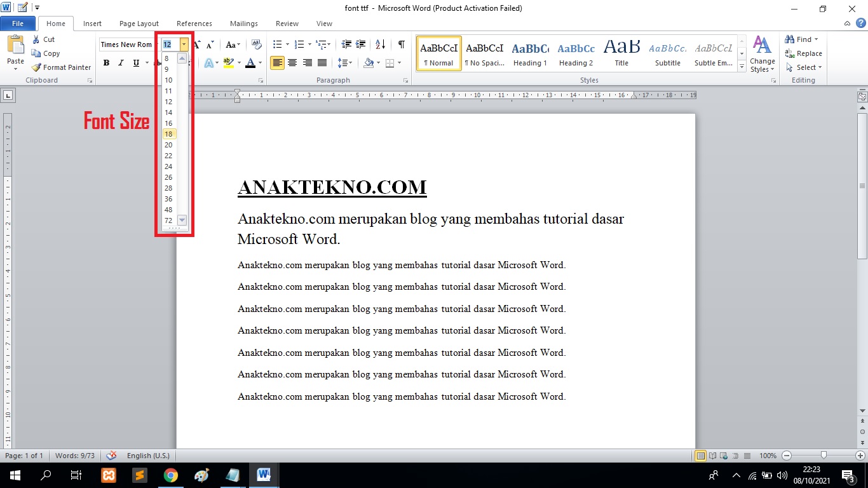Click the volume icon in the system tray
868x488 pixels.
click(x=782, y=475)
